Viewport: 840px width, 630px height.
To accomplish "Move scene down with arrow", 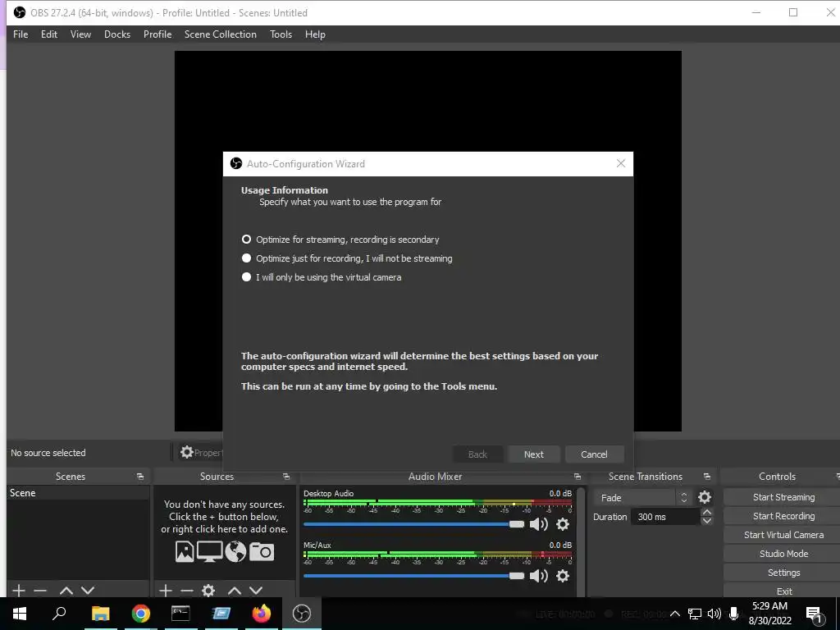I will pos(88,591).
